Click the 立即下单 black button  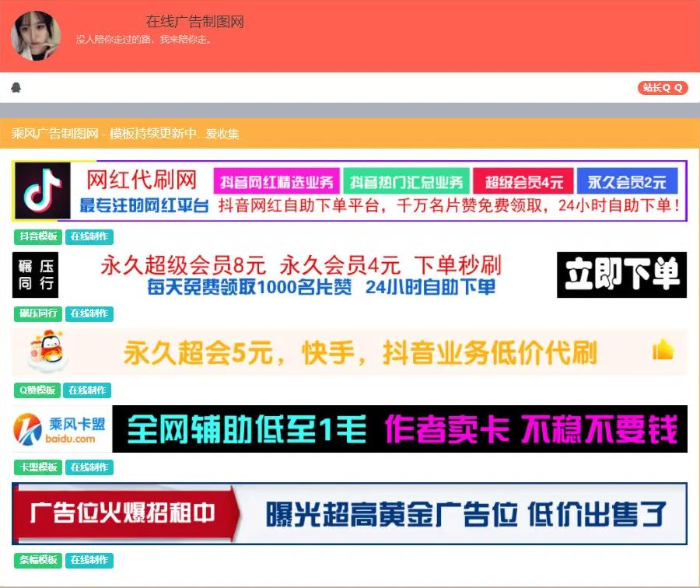[x=622, y=275]
